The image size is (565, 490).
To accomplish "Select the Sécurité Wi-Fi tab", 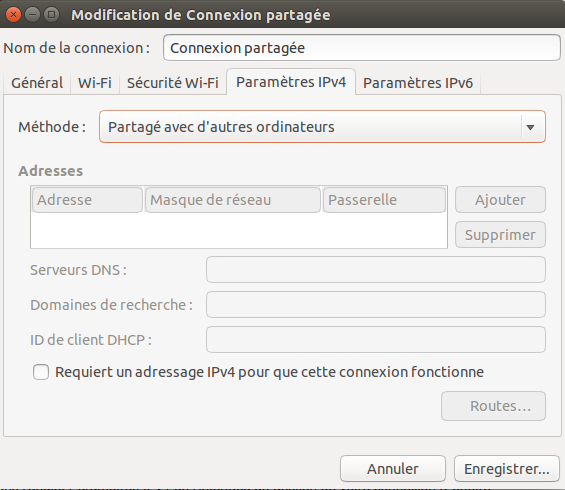I will (173, 83).
